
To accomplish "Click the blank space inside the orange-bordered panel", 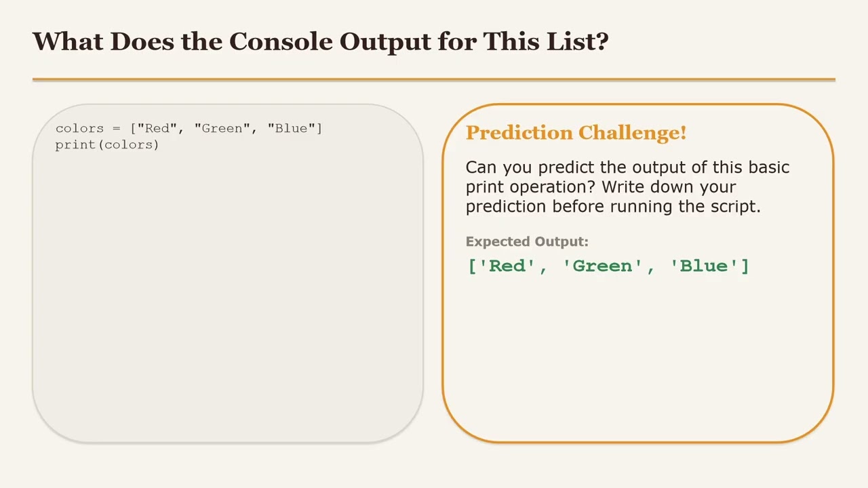I will (637, 359).
